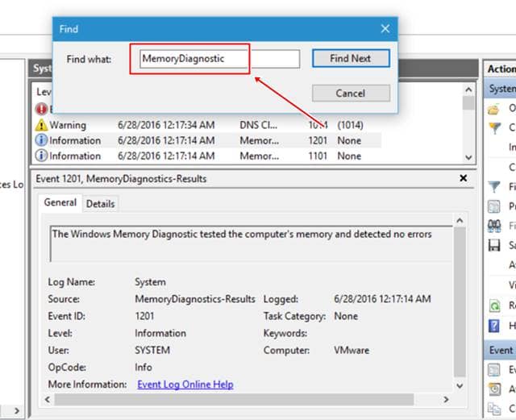This screenshot has height=420, width=516.
Task: Click the binoculars Find icon in Actions
Action: (x=494, y=226)
